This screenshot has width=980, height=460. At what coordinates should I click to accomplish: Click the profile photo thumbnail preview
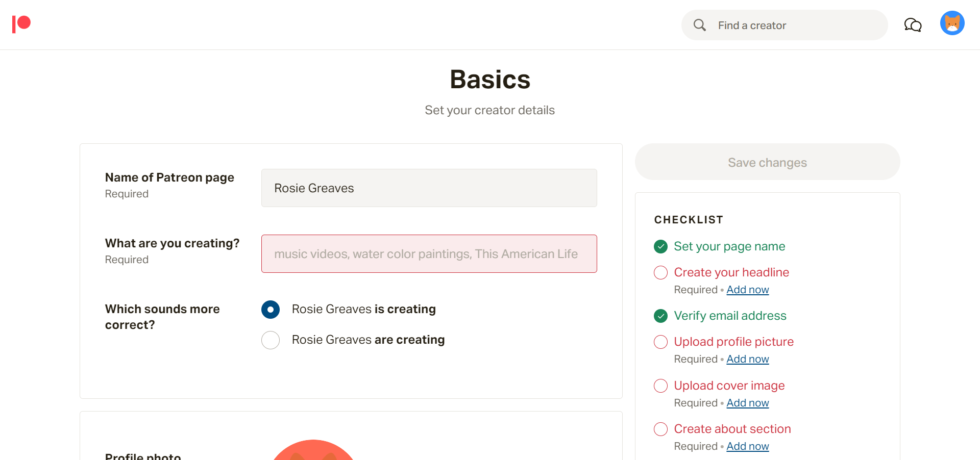(313, 451)
